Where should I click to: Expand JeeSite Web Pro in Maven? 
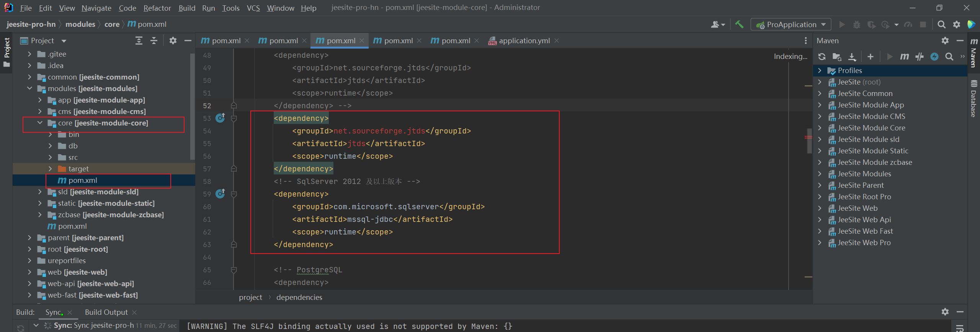pos(820,242)
